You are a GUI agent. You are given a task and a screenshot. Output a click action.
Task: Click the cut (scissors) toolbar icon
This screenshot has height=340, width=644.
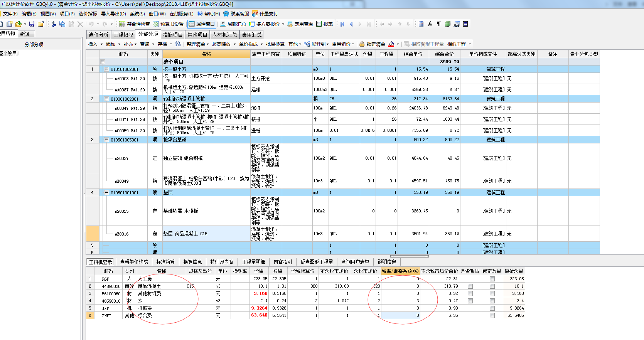pyautogui.click(x=54, y=24)
